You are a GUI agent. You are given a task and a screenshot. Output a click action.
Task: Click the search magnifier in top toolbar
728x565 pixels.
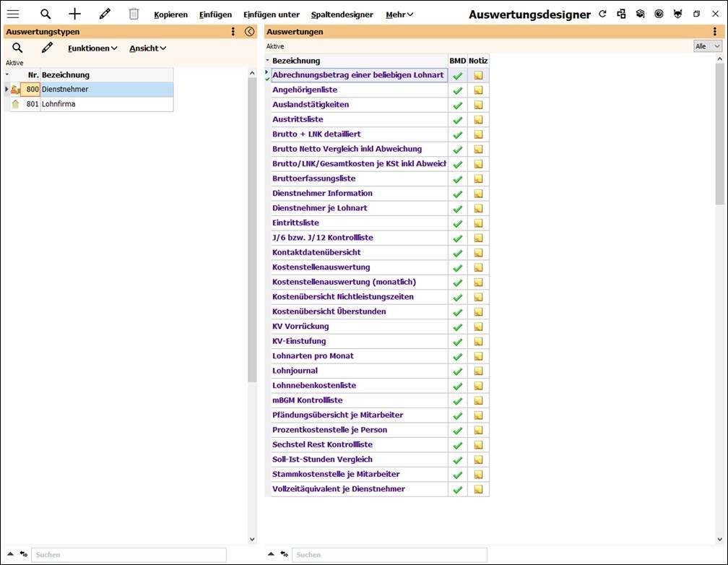45,14
